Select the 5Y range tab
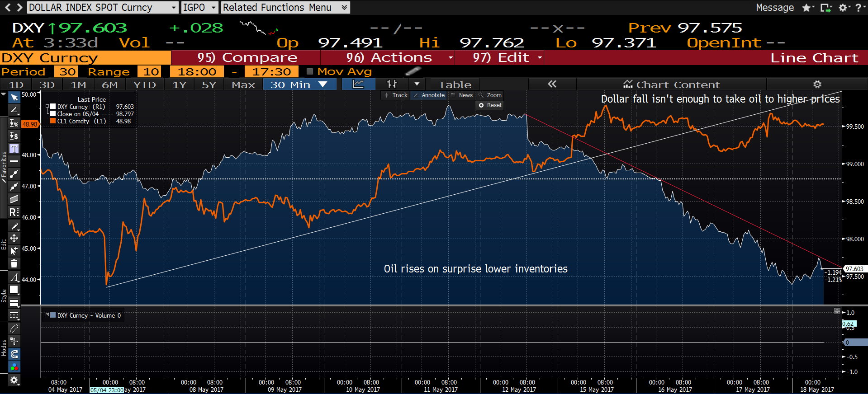The width and height of the screenshot is (868, 394). 209,84
